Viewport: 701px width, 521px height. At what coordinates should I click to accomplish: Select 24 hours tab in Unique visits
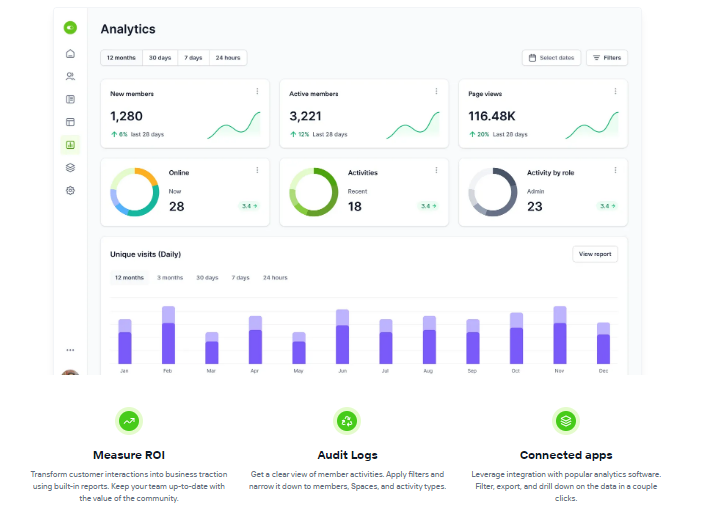[275, 278]
